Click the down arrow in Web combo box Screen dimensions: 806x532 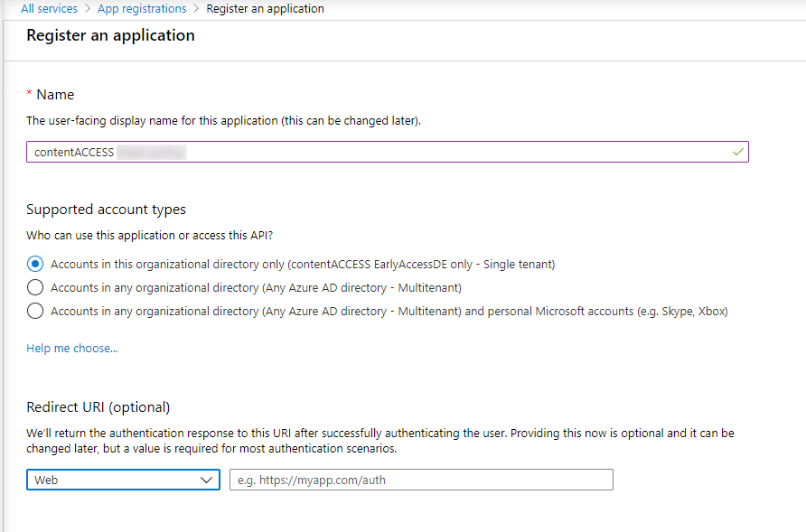205,481
